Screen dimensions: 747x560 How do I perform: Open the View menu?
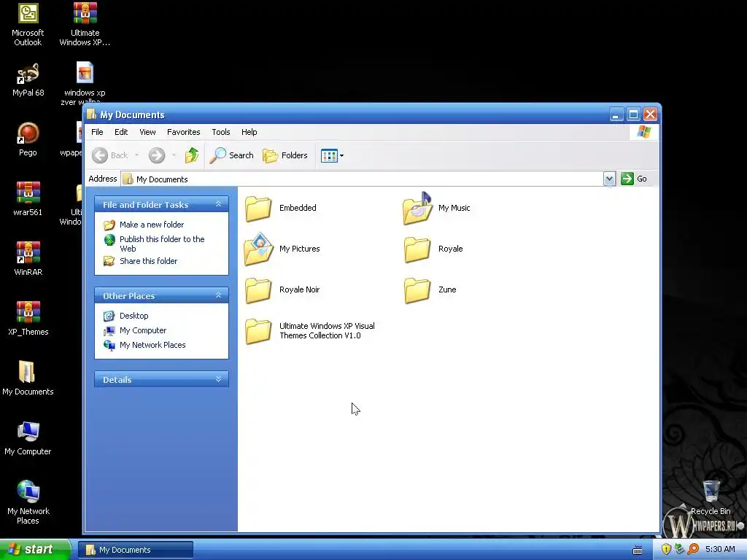tap(147, 132)
